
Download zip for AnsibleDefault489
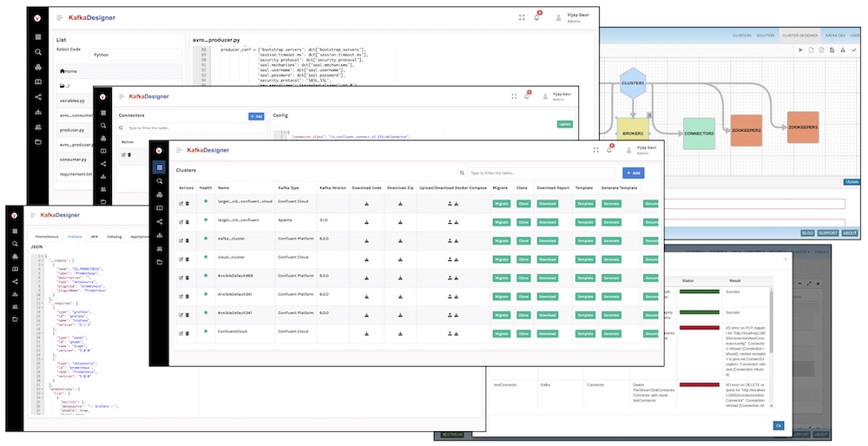[400, 278]
